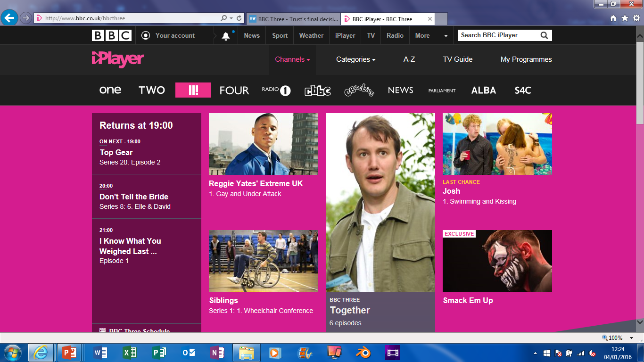Click the page scrollbar up arrow
This screenshot has height=362, width=644.
pos(640,35)
